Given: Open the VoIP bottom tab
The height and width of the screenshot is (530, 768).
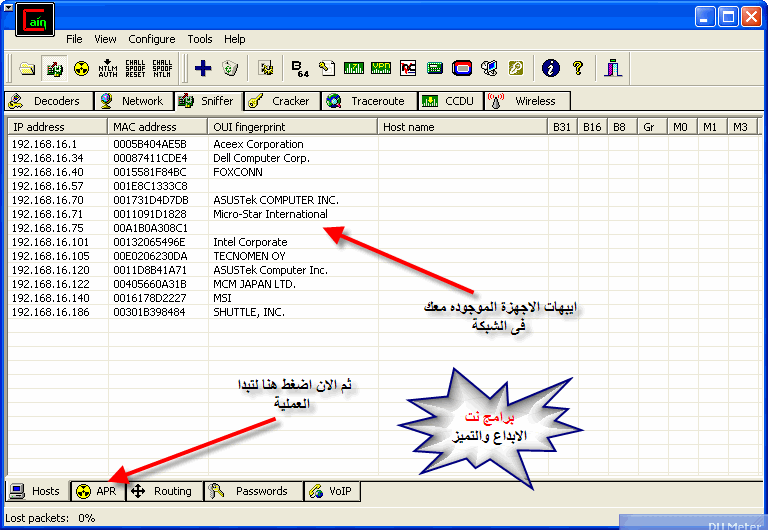Looking at the screenshot, I should point(332,491).
